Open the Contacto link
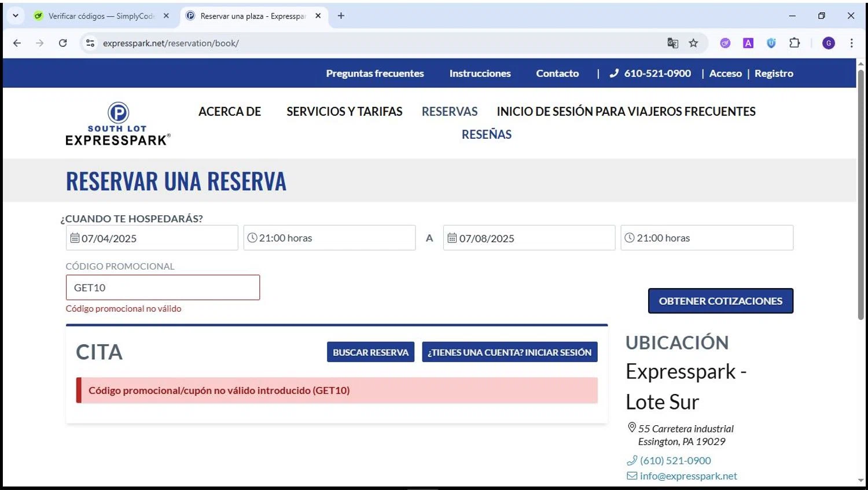868x490 pixels. (x=557, y=73)
